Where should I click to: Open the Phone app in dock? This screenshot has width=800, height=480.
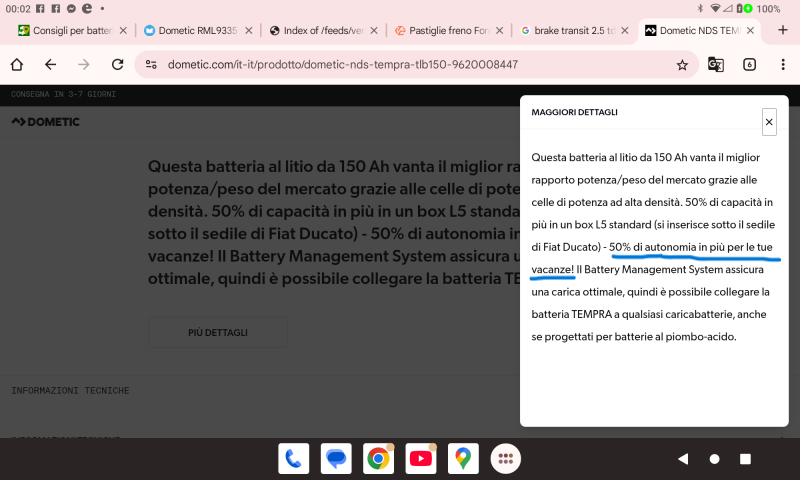293,459
